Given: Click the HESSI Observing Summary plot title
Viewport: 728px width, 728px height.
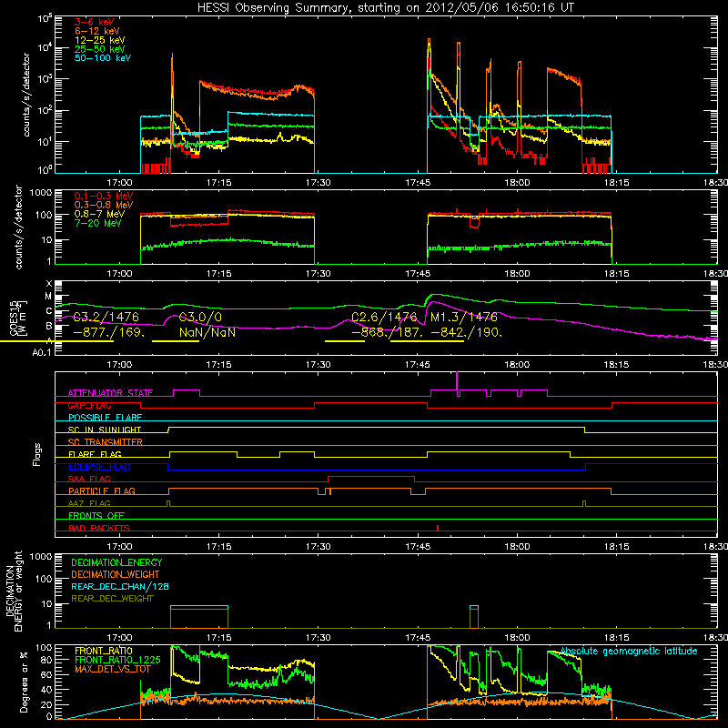Looking at the screenshot, I should [x=385, y=8].
